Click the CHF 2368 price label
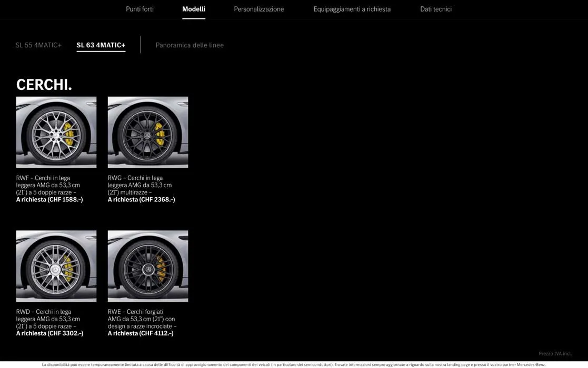This screenshot has width=588, height=368. coord(141,200)
